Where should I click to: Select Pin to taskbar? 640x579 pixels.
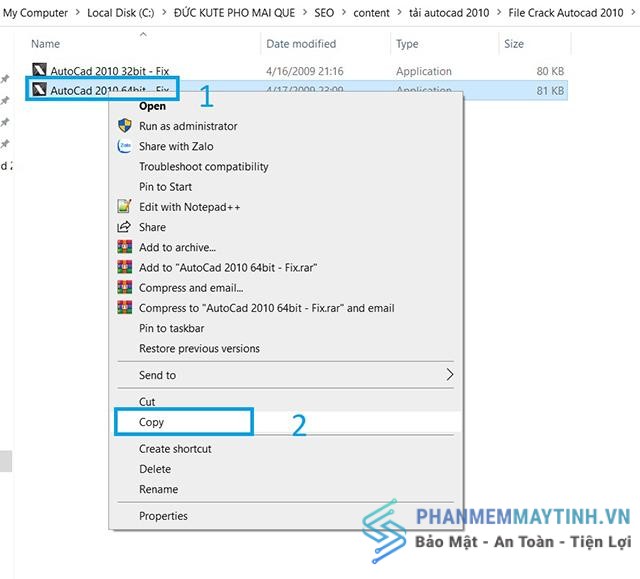coord(171,328)
